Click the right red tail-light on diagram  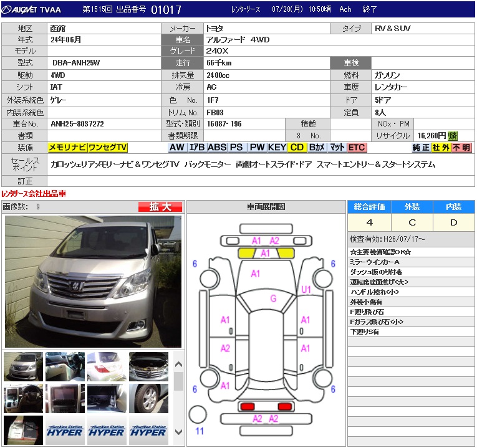(x=285, y=406)
